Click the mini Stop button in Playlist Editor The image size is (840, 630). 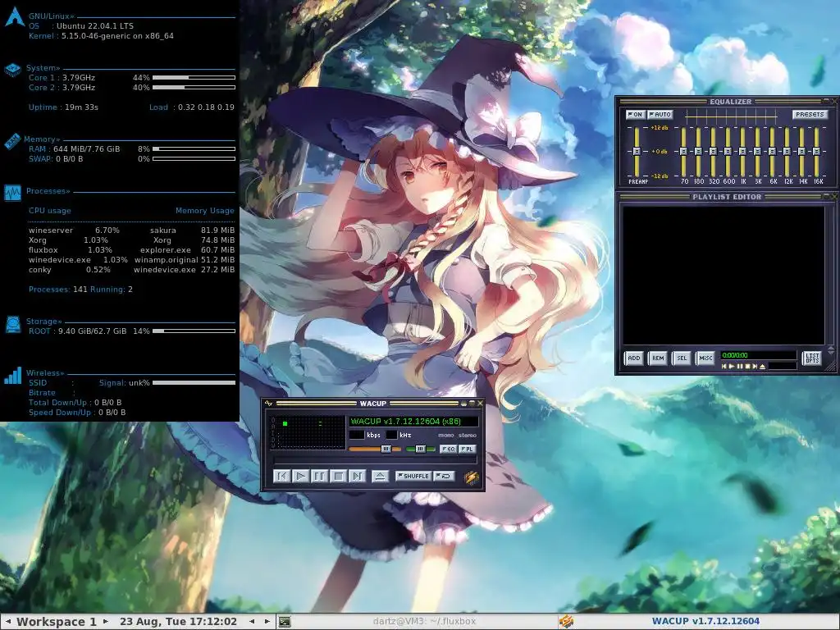[747, 367]
